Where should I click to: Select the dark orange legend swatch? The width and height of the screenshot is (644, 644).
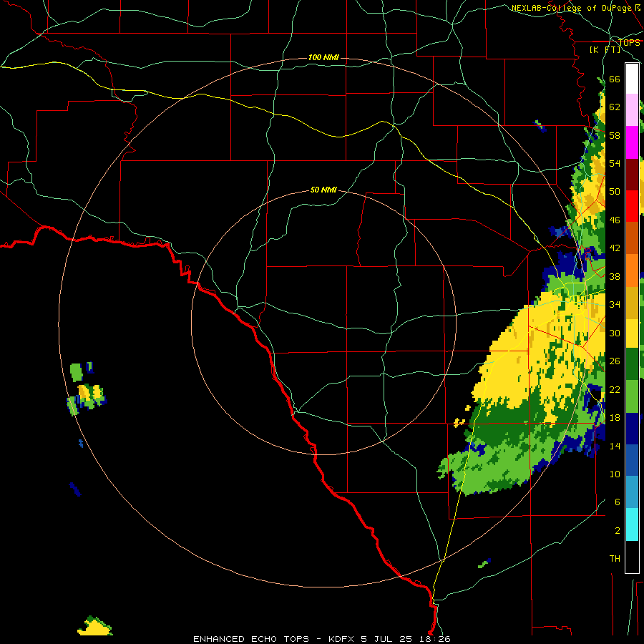click(632, 238)
